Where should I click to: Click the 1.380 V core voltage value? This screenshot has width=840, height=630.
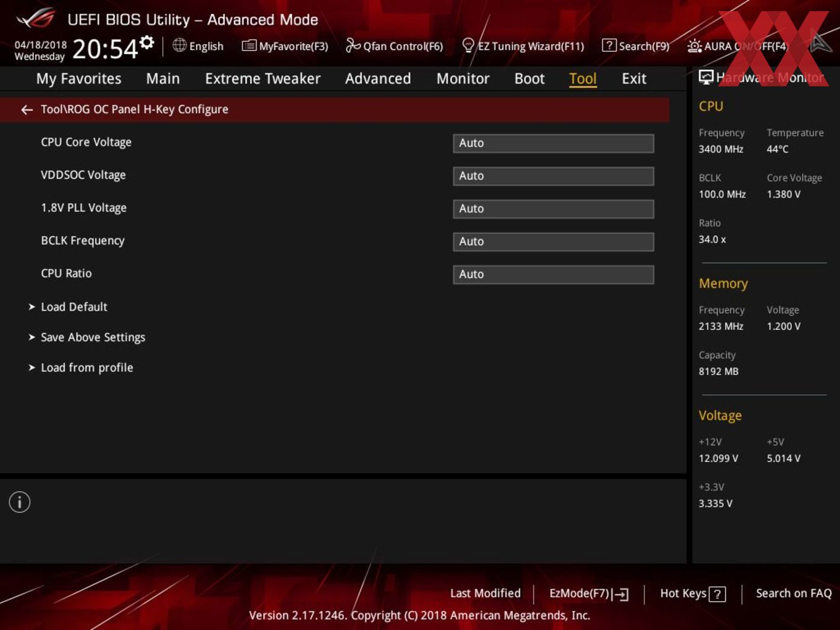pyautogui.click(x=783, y=194)
